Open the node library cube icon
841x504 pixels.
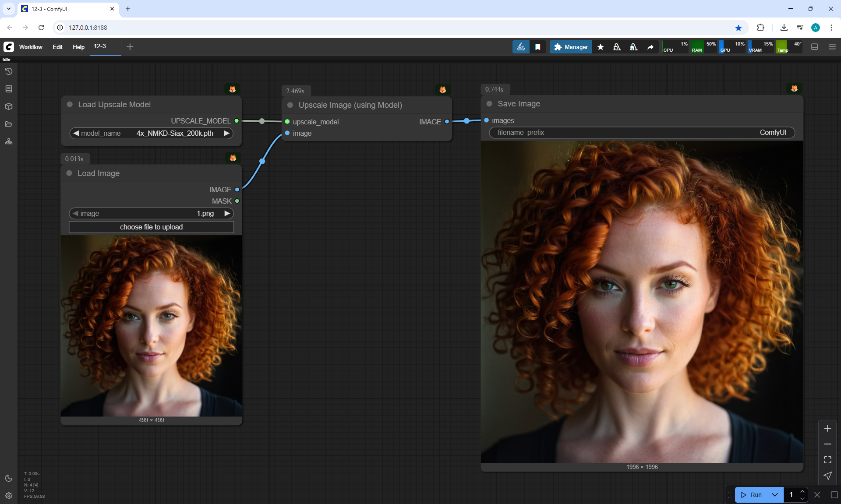pyautogui.click(x=9, y=106)
